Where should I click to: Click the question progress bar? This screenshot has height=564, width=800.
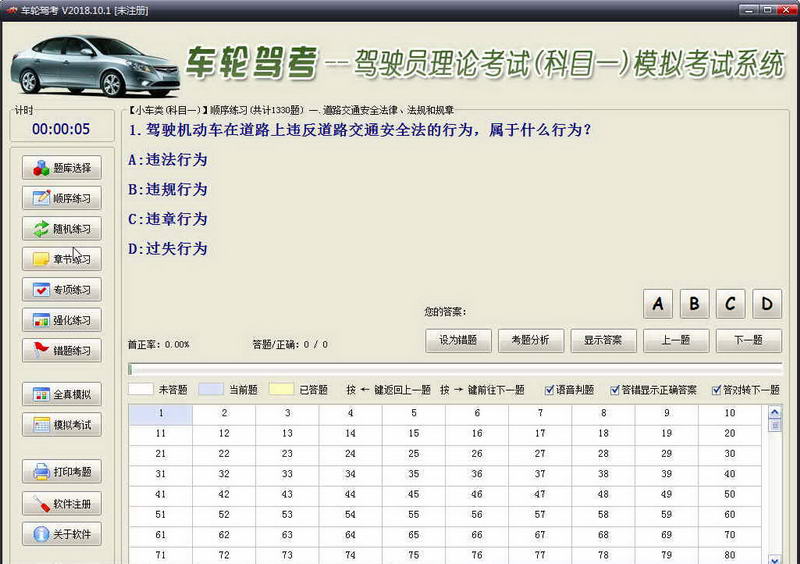pyautogui.click(x=455, y=369)
